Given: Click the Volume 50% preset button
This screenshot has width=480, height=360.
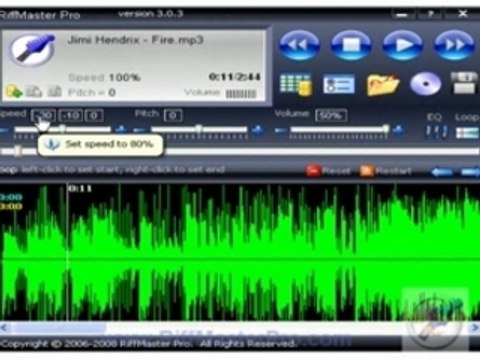Looking at the screenshot, I should point(331,116).
